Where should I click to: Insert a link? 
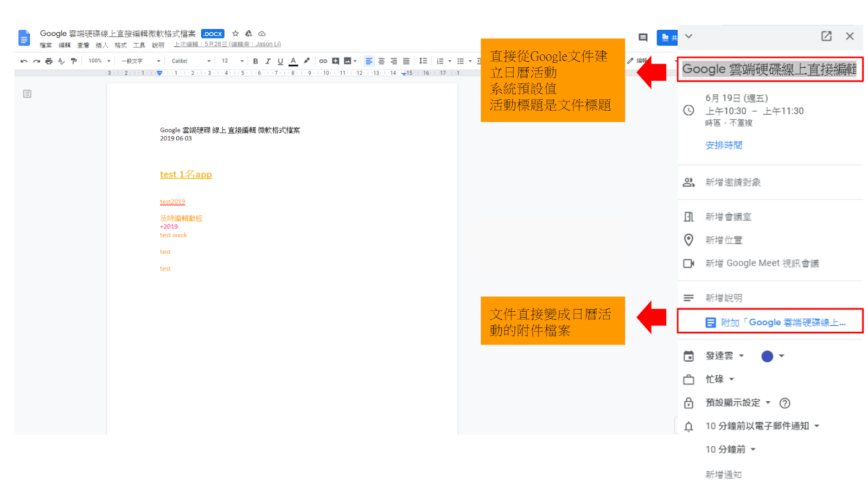tap(323, 61)
